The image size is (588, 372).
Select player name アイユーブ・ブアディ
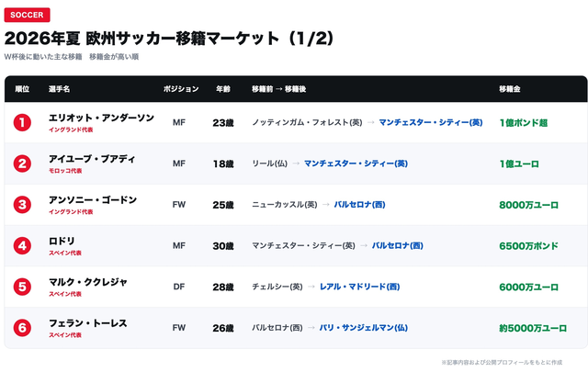coord(92,159)
